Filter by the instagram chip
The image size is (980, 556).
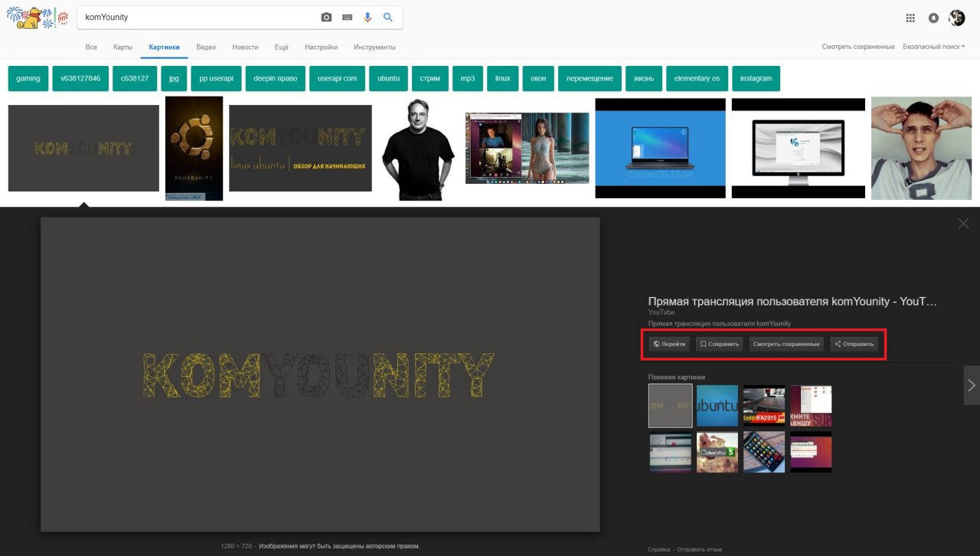756,78
